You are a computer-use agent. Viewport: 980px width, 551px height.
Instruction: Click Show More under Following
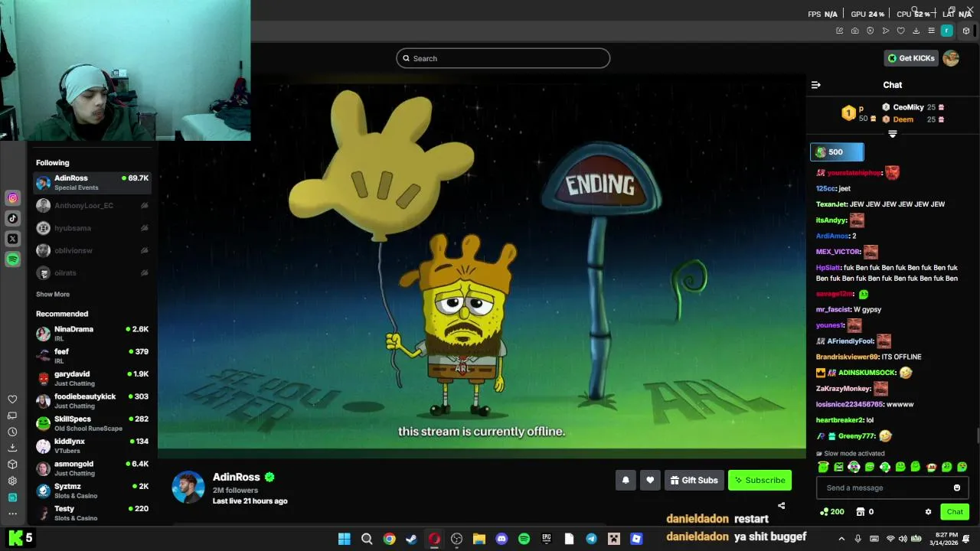coord(53,295)
